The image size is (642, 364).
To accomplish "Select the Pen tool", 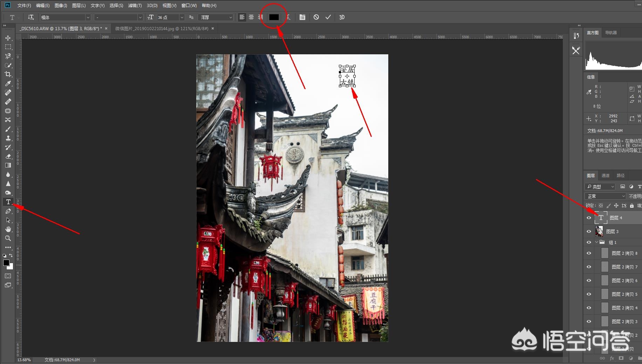I will point(8,211).
